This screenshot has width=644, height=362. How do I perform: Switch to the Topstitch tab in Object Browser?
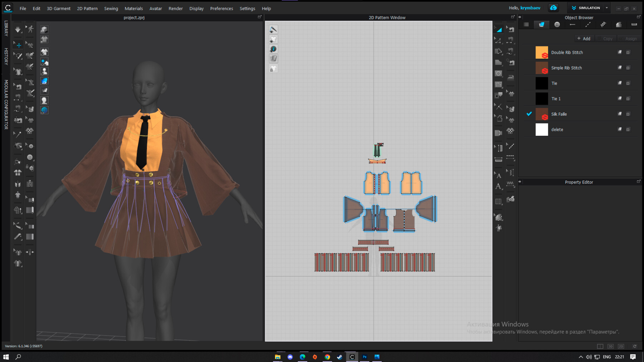(x=588, y=24)
